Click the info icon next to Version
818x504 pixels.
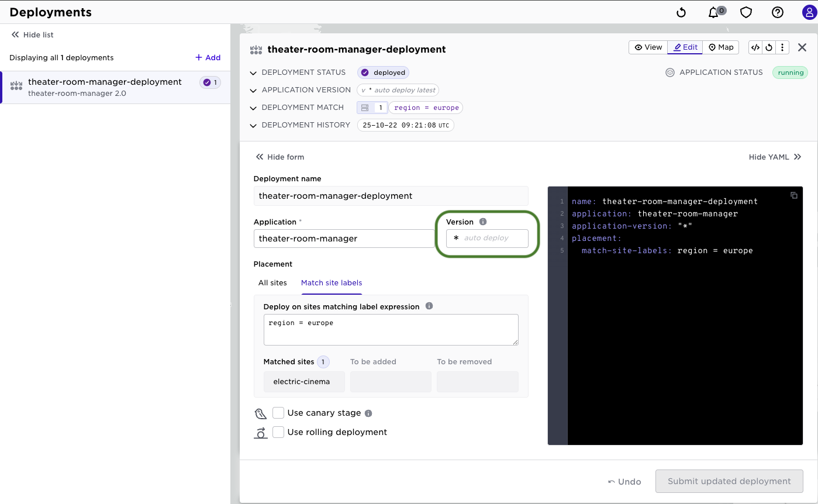pyautogui.click(x=483, y=222)
